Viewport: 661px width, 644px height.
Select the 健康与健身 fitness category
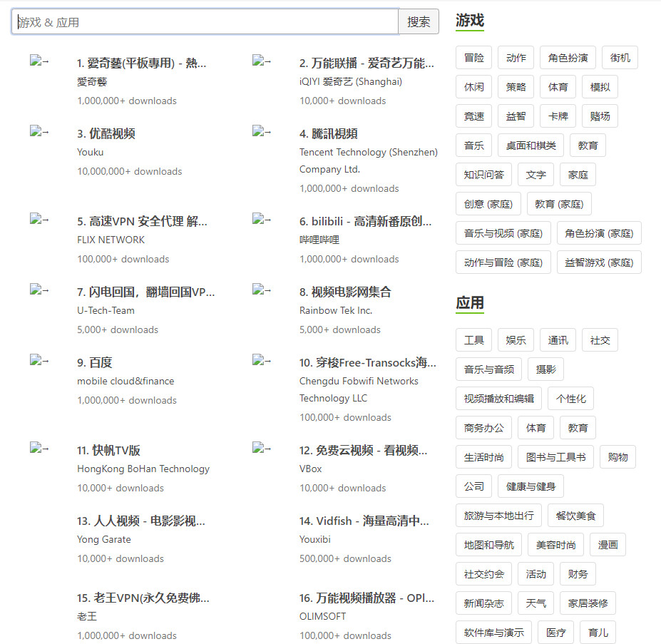coord(530,486)
